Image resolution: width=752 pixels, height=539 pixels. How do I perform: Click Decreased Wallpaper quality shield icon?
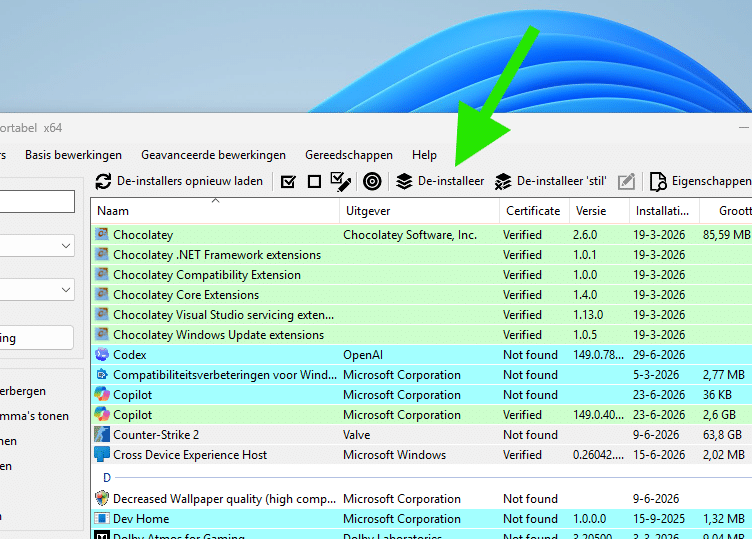pyautogui.click(x=102, y=498)
